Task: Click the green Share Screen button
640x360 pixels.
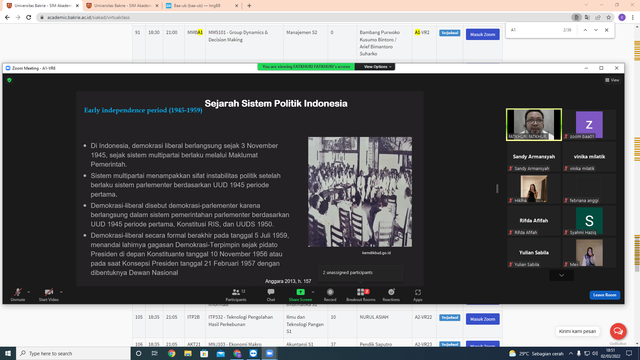Action: [x=300, y=295]
